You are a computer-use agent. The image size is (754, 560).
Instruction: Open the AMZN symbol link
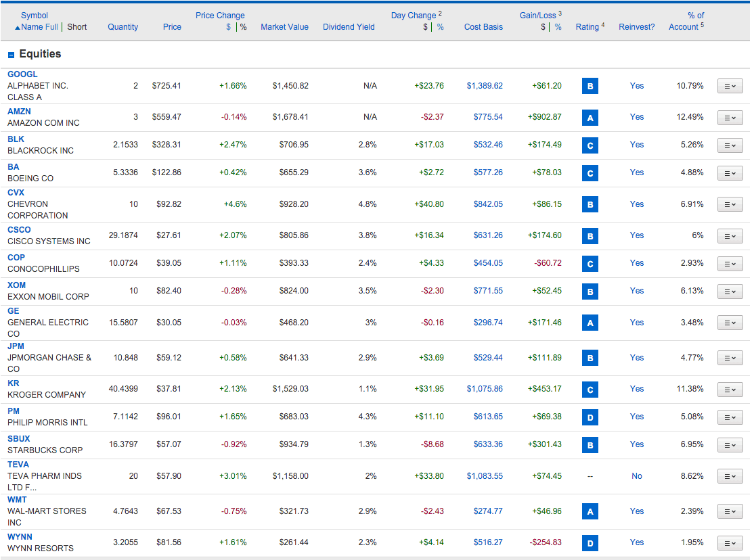19,111
